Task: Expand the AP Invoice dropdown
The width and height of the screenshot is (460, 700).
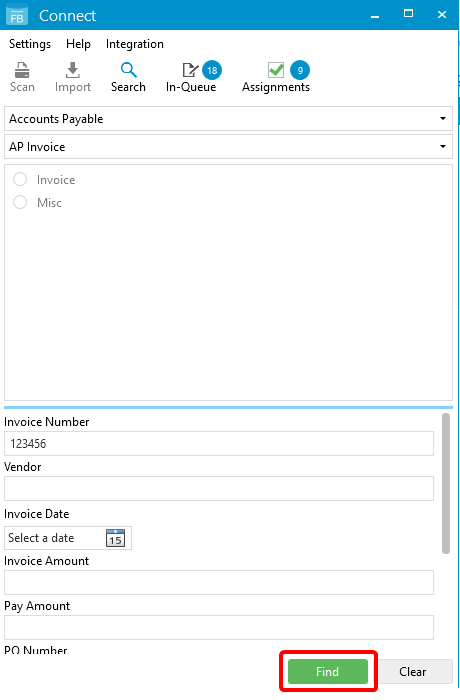Action: click(x=228, y=146)
